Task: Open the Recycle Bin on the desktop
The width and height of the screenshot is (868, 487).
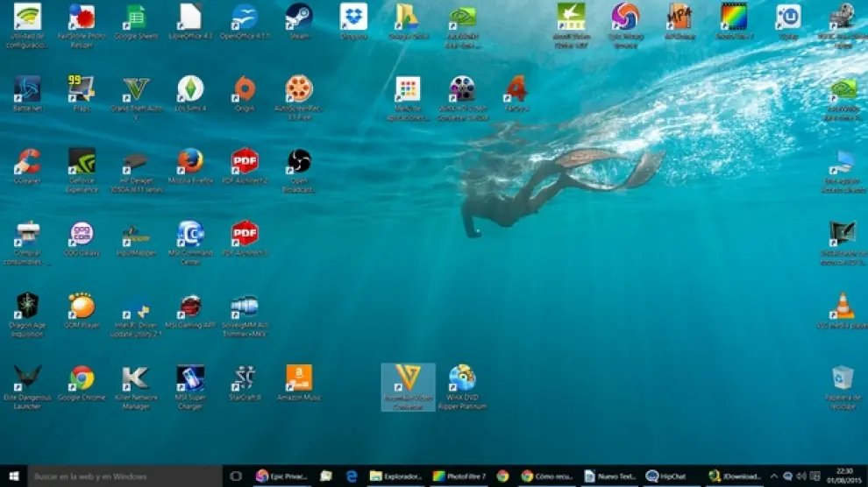Action: (x=843, y=378)
